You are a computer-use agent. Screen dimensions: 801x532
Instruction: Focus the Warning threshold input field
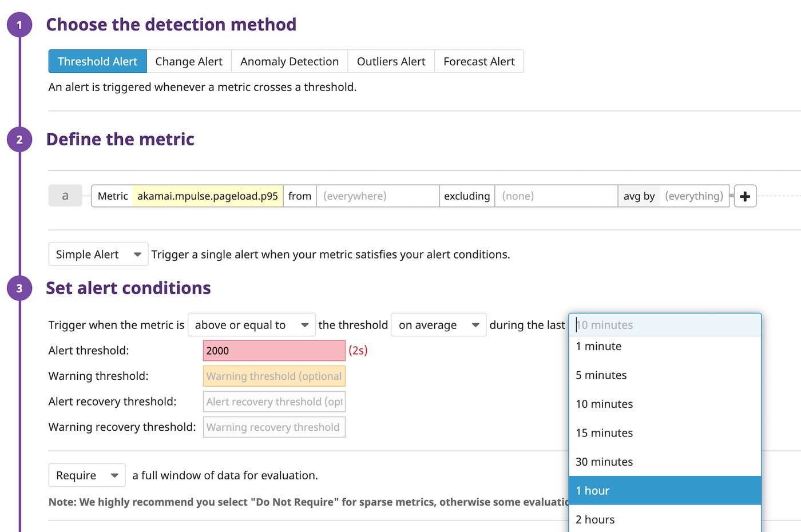[x=274, y=376]
